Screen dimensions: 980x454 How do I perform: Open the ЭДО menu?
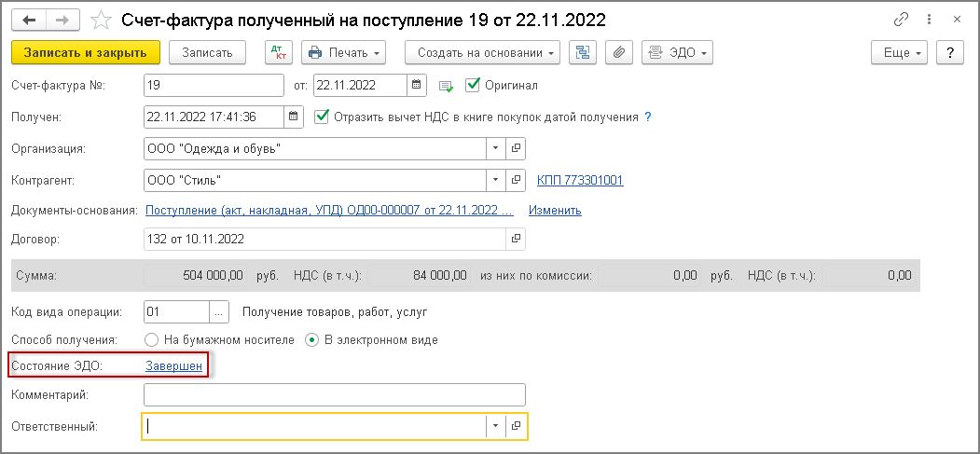coord(678,53)
